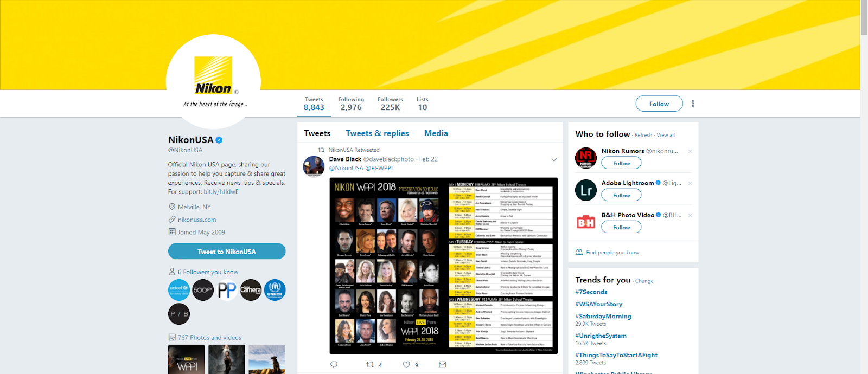
Task: Send the tweet via direct message icon
Action: coord(442,365)
